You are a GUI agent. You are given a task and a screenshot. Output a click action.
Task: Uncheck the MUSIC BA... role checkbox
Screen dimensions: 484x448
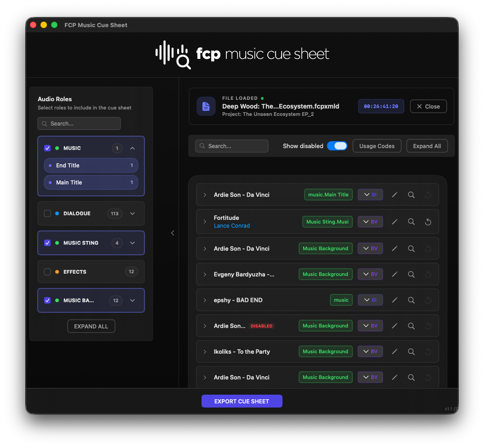pyautogui.click(x=47, y=300)
